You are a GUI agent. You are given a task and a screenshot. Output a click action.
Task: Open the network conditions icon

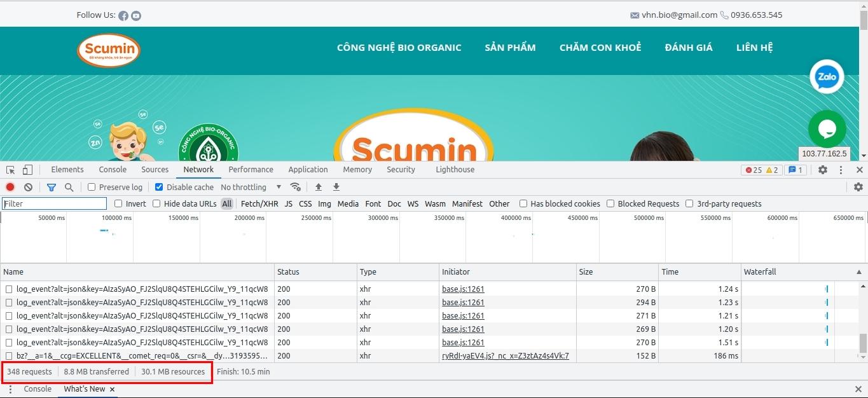pos(296,187)
